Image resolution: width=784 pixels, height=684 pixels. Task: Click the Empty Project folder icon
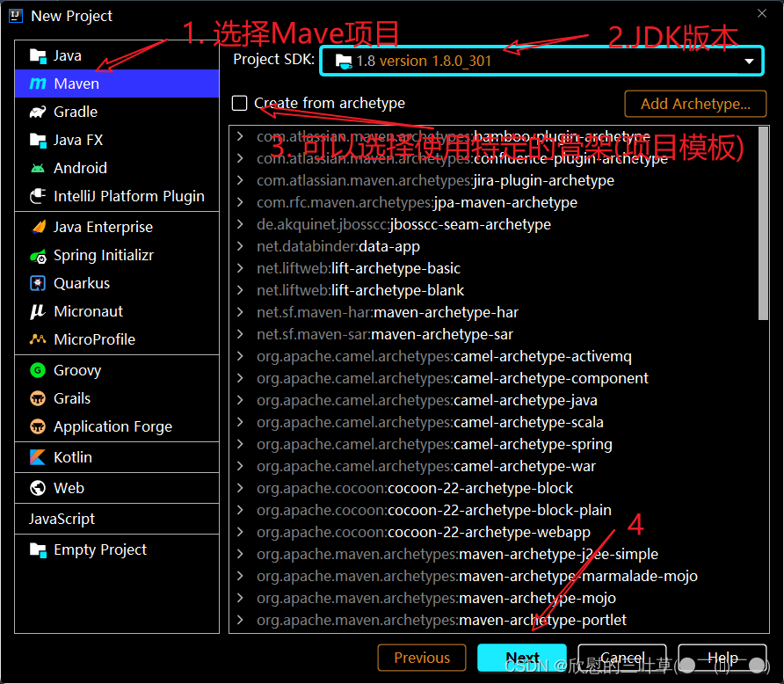point(38,550)
